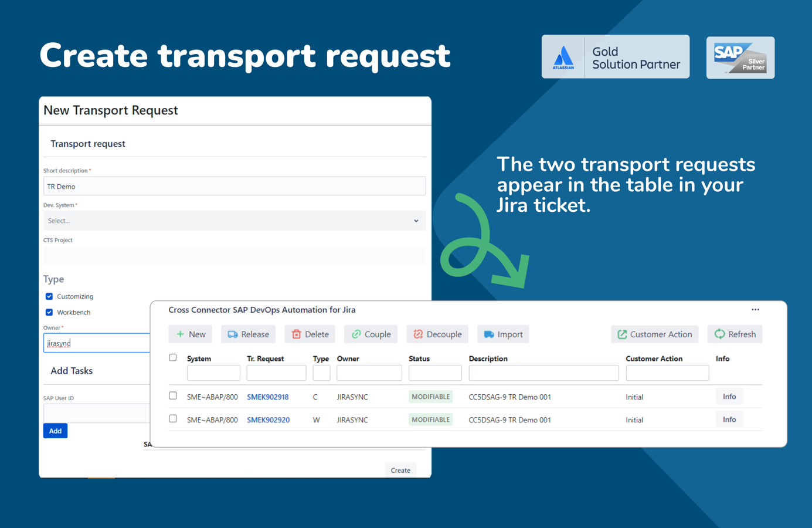Click the Refresh icon in the table toolbar

pyautogui.click(x=720, y=334)
